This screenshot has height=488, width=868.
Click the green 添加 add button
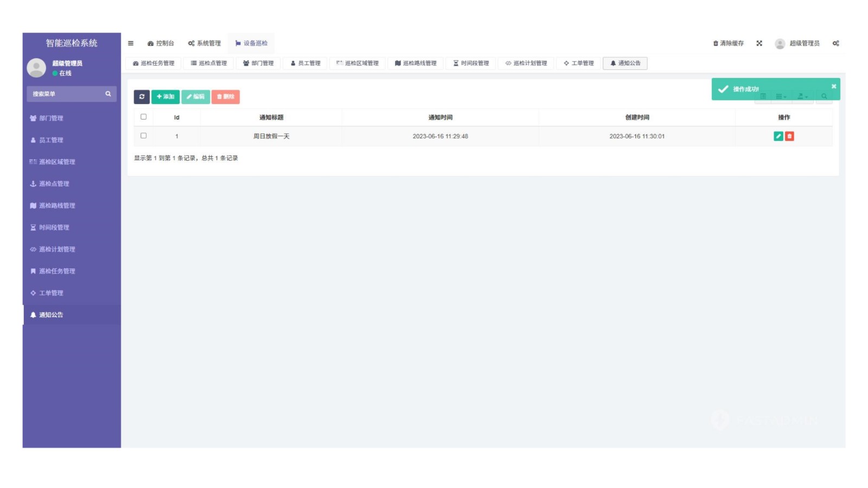click(165, 97)
